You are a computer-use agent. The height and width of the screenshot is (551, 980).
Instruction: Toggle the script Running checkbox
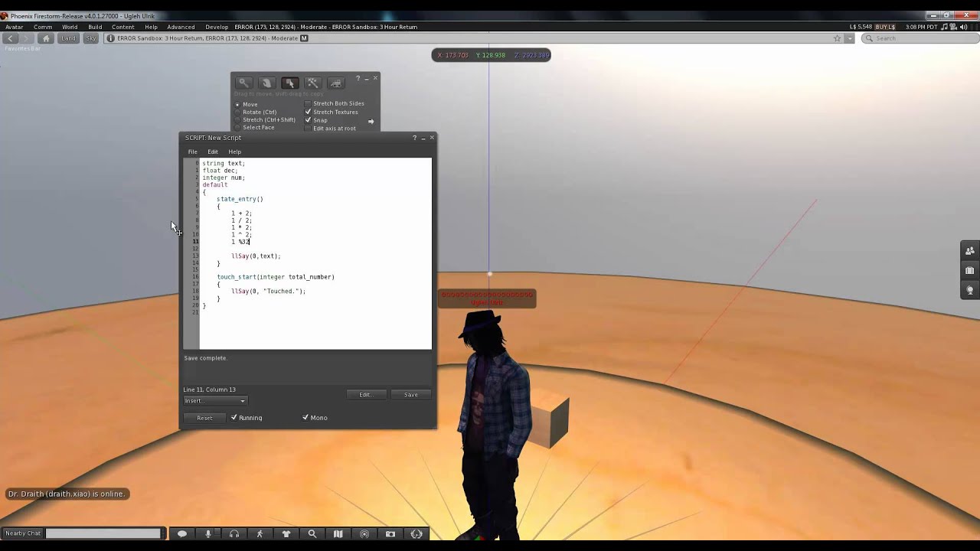coord(247,418)
